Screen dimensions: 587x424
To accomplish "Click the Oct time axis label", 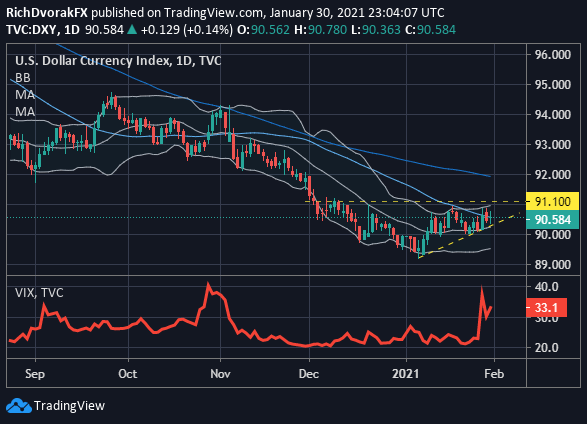I will 128,374.
